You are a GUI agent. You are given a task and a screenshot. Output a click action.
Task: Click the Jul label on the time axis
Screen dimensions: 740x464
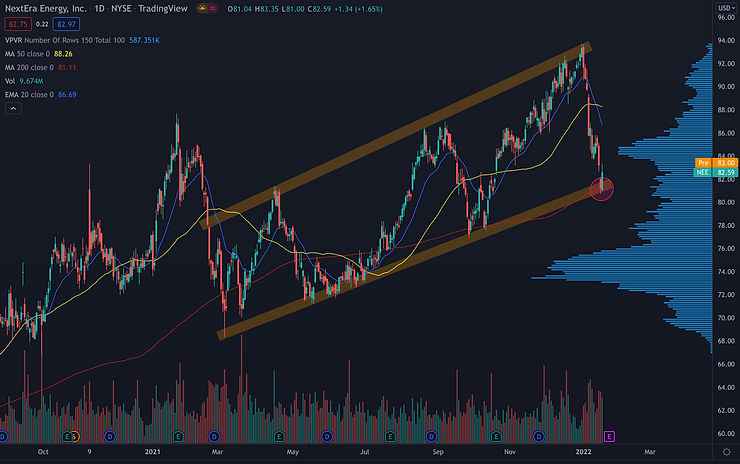364,452
